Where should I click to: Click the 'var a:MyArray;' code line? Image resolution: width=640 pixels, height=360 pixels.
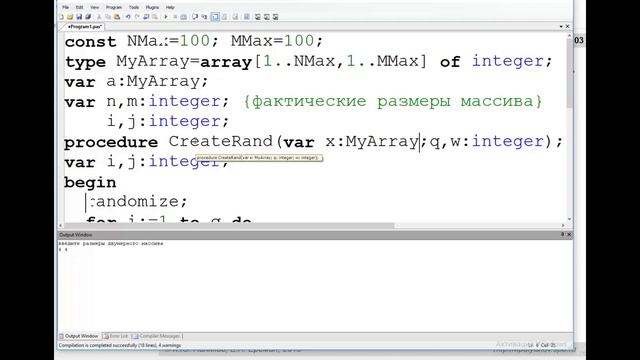[x=136, y=82]
